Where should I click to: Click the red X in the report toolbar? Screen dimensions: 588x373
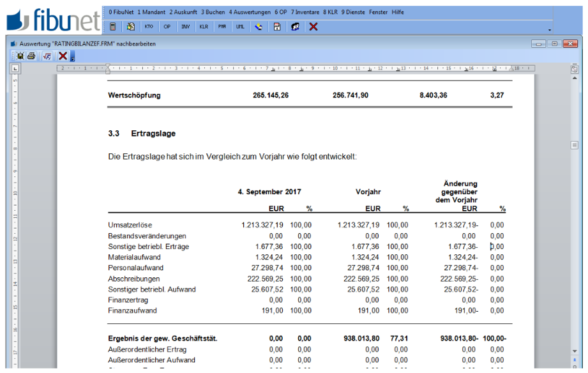[x=63, y=56]
